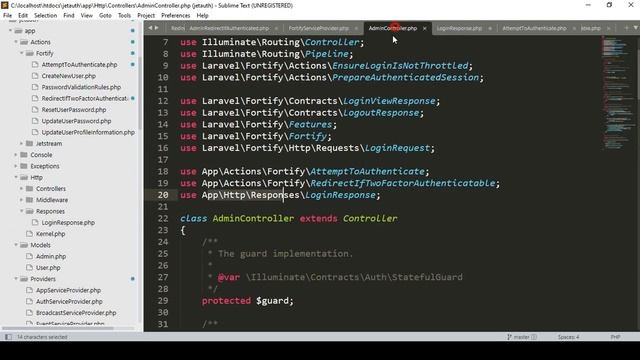Click the tab scroll left arrow
This screenshot has width=640, height=360.
point(150,28)
